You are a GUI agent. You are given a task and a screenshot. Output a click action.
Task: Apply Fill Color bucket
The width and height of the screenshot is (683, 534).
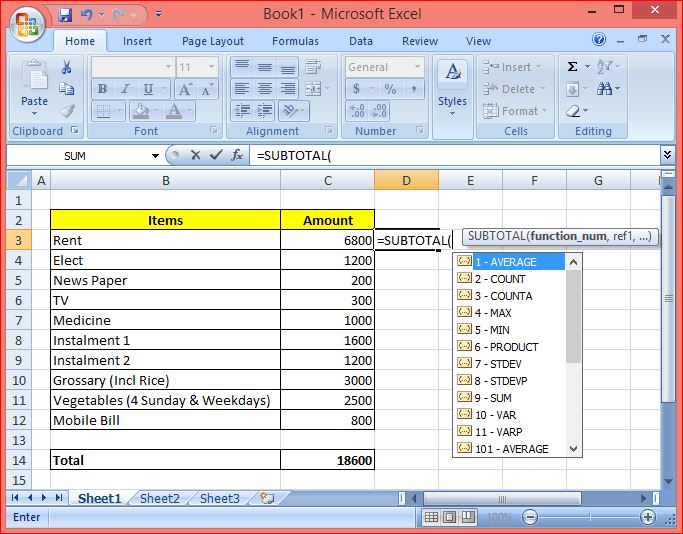(x=141, y=111)
